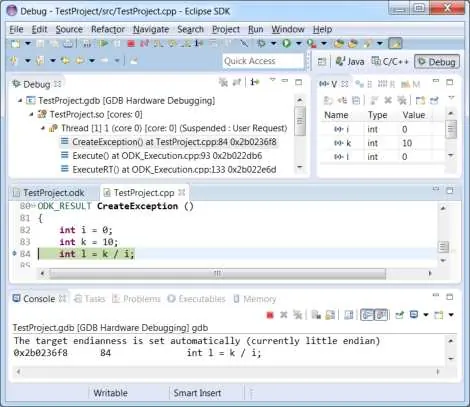The height and width of the screenshot is (407, 470).
Task: Click Instruction Stepping Mode icon in Debug view
Action: 255,82
